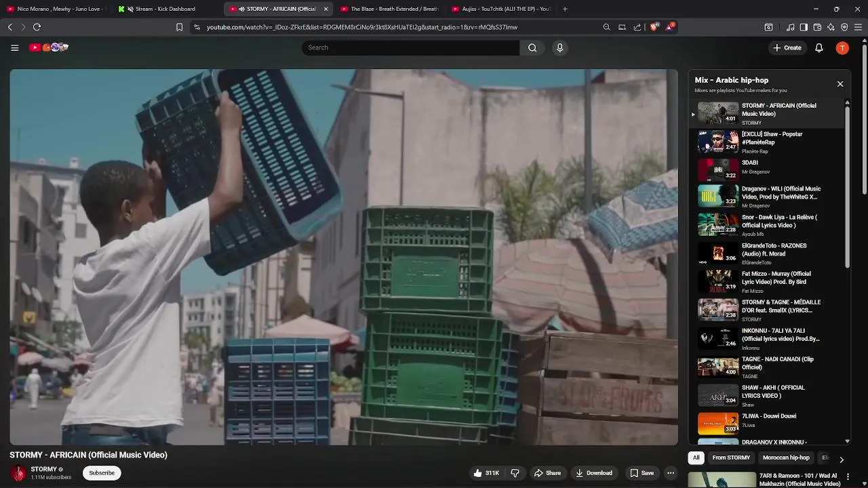Click the Share button under the video

(547, 473)
